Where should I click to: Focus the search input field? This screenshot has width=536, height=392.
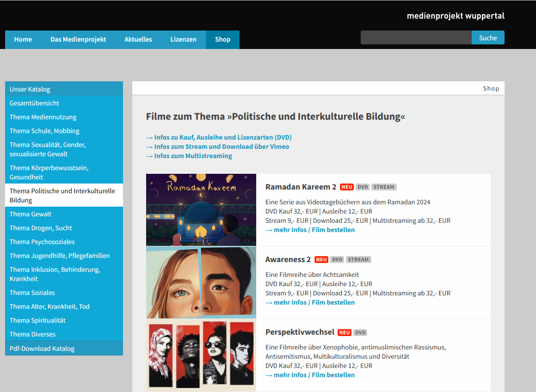(416, 37)
